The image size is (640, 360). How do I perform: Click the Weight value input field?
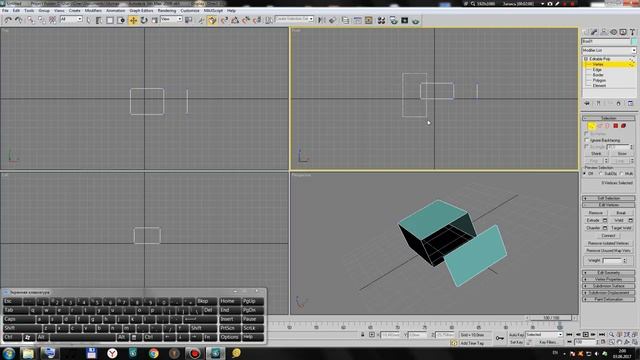612,260
